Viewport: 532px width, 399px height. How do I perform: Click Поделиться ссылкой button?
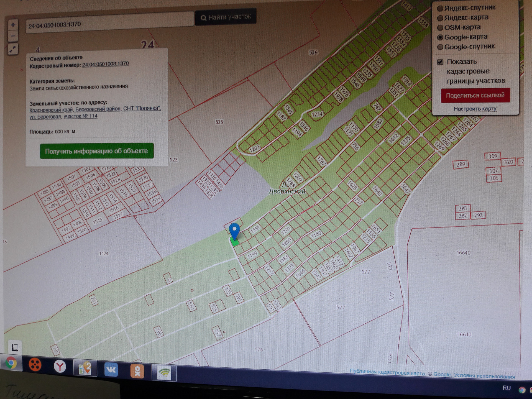475,95
